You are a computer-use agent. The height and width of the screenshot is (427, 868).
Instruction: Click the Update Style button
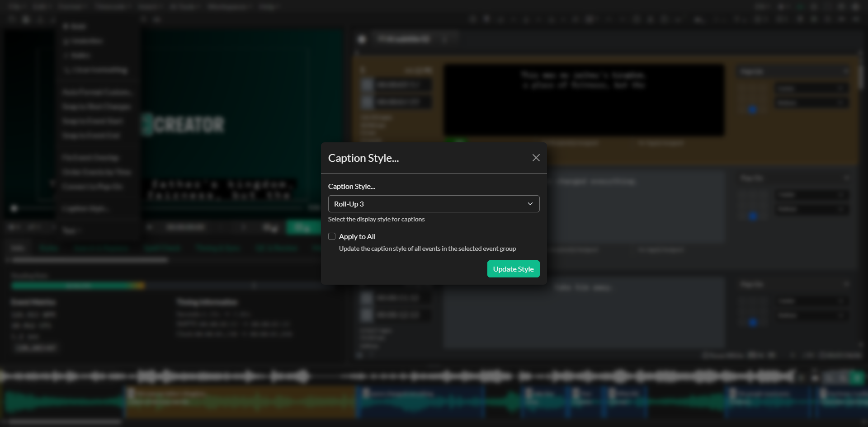click(x=513, y=268)
